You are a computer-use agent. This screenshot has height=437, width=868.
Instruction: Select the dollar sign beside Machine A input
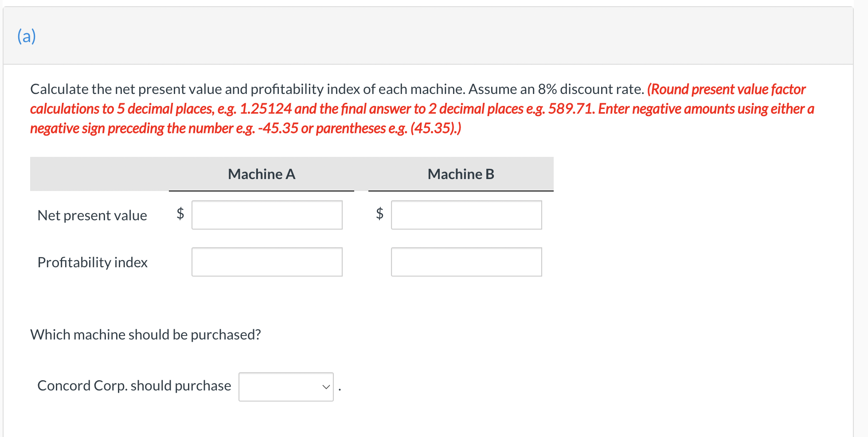pyautogui.click(x=179, y=215)
